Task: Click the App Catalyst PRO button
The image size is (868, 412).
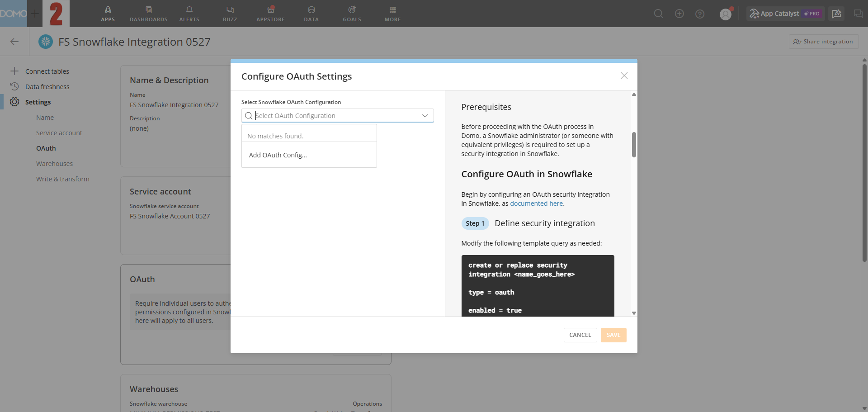Action: (785, 14)
